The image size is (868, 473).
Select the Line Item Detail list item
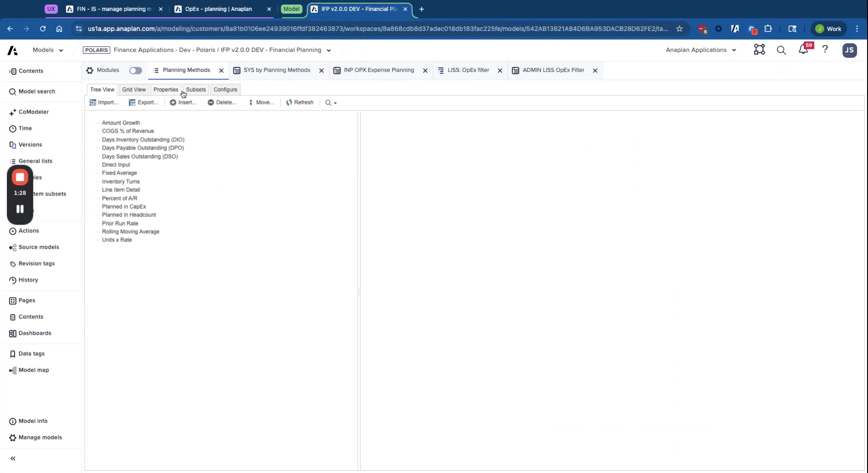click(121, 190)
